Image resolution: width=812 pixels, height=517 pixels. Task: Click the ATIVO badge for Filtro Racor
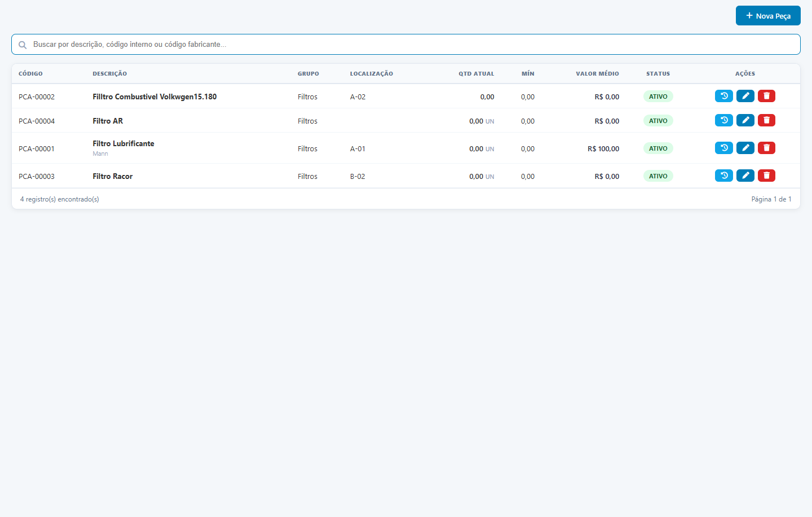coord(658,176)
